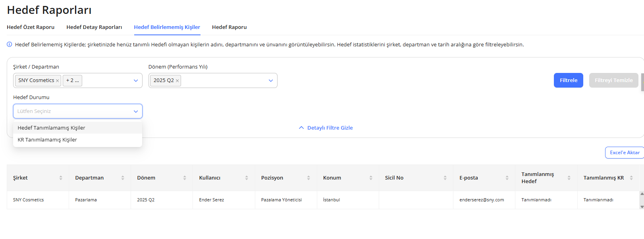Screen dimensions: 644x239
Task: Remove 2025 Q2 period tag
Action: pyautogui.click(x=177, y=81)
